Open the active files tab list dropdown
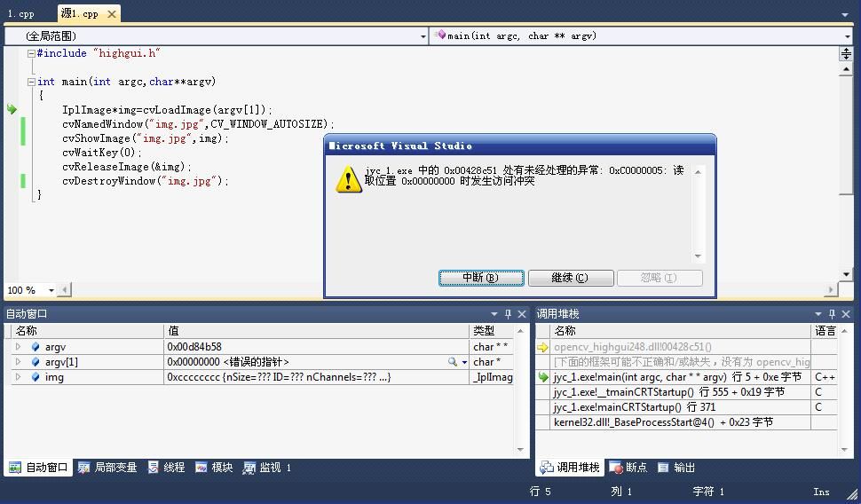 click(845, 15)
